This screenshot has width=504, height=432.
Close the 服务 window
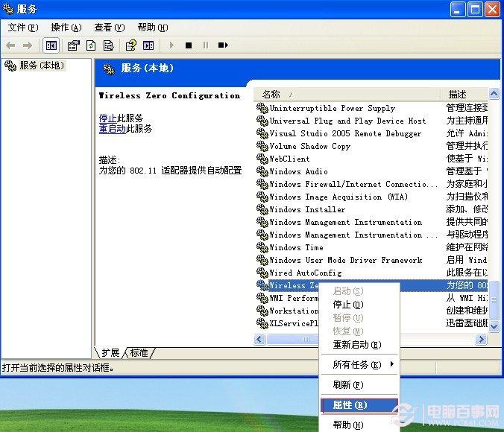pos(492,10)
